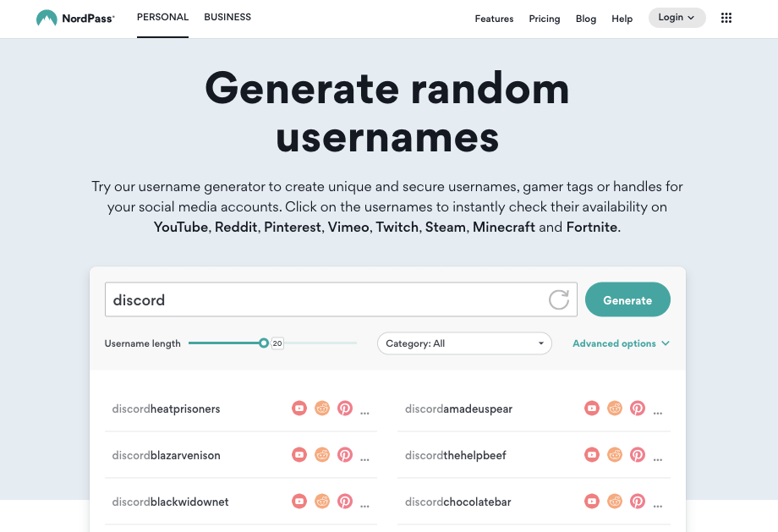This screenshot has height=532, width=778.
Task: Click the NordPass logo
Action: 75,18
